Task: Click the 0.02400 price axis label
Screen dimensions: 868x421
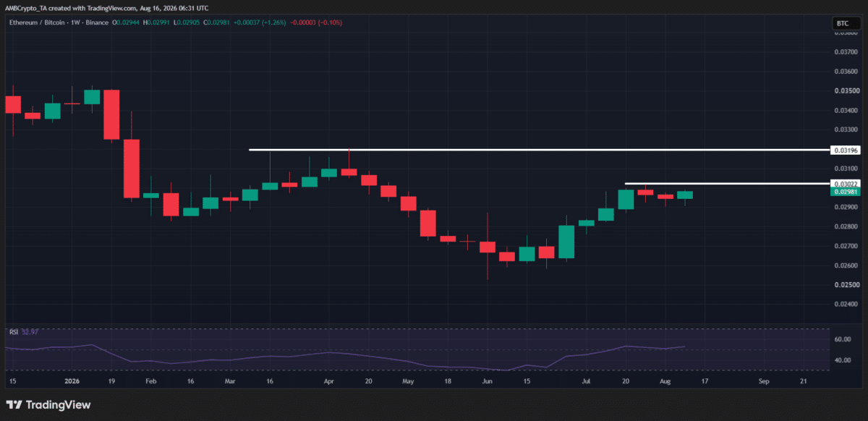Action: pos(845,305)
